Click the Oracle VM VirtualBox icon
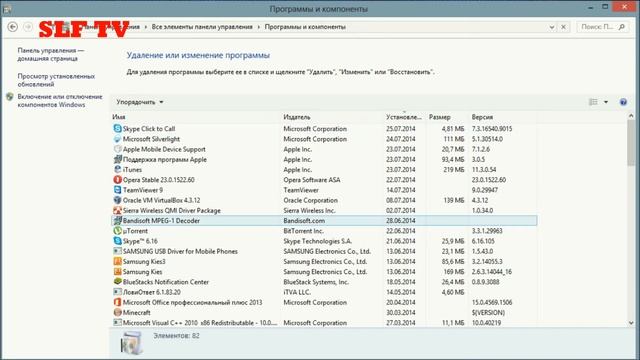Viewport: 640px width, 360px height. (x=118, y=200)
